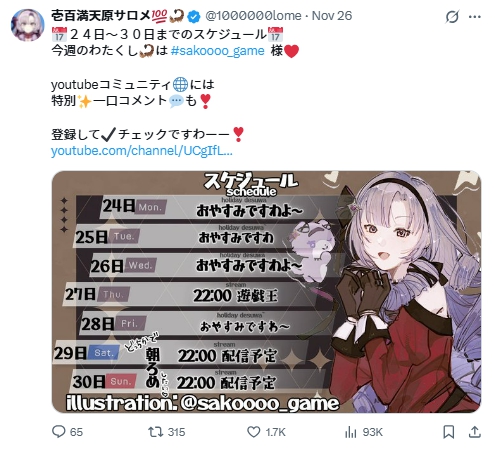The height and width of the screenshot is (449, 495).
Task: Open the reply comment icon
Action: coord(59,432)
